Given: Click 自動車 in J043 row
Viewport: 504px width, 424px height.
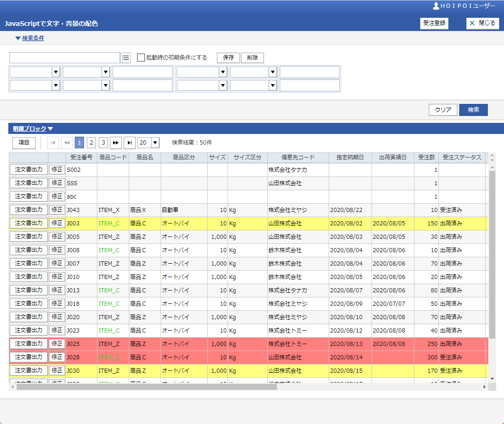Looking at the screenshot, I should (x=170, y=210).
